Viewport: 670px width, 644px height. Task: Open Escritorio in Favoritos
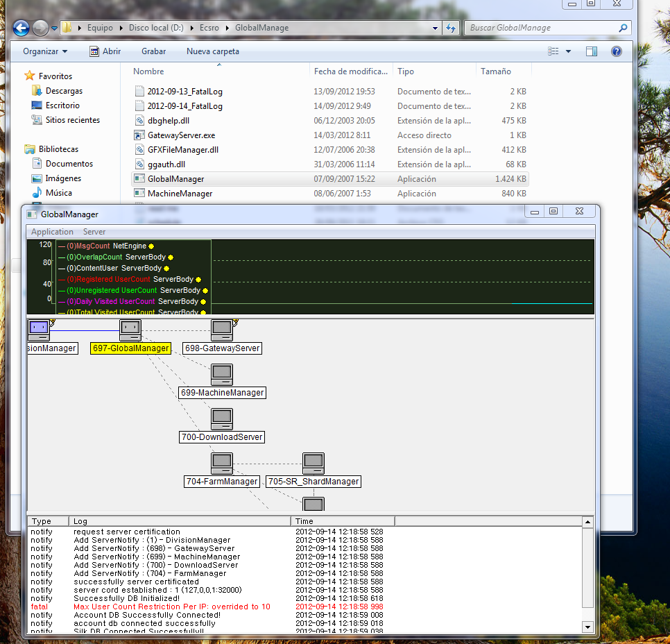point(55,105)
